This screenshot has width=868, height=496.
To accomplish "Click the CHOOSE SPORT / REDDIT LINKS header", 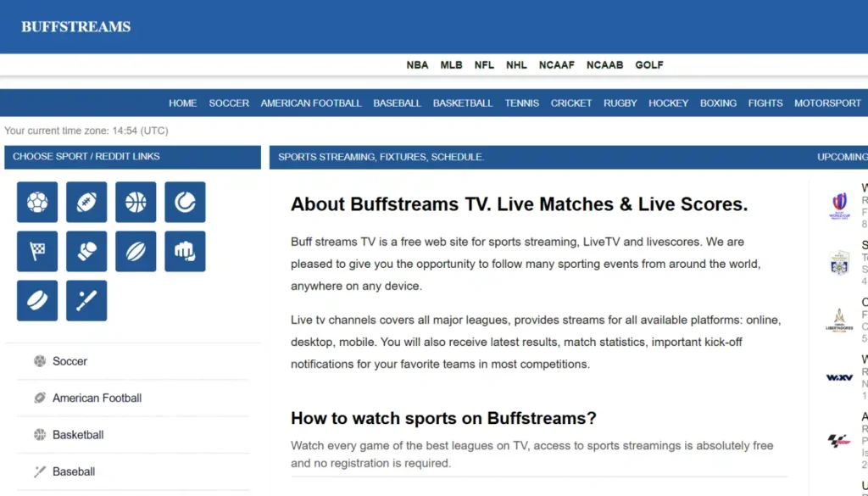I will click(132, 157).
